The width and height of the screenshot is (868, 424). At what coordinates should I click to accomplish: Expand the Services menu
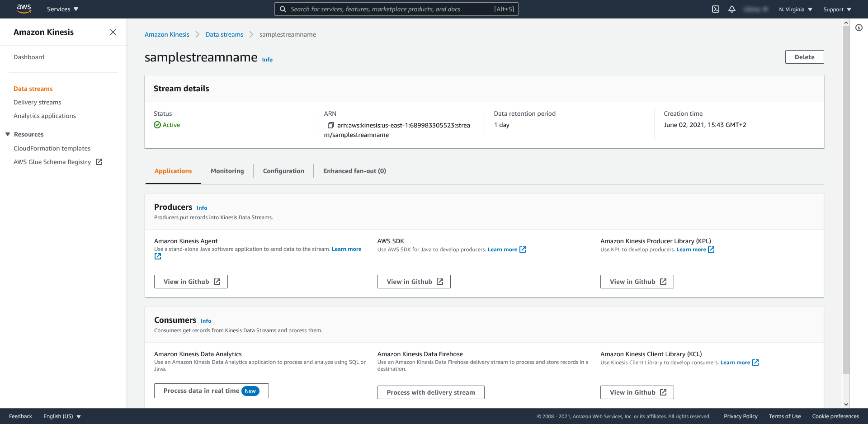point(62,9)
